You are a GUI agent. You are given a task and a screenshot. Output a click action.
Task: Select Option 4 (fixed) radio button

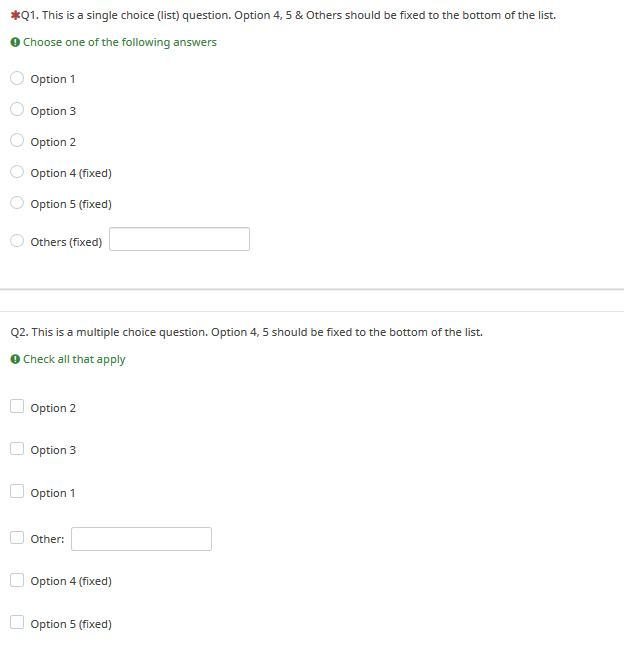click(x=18, y=172)
